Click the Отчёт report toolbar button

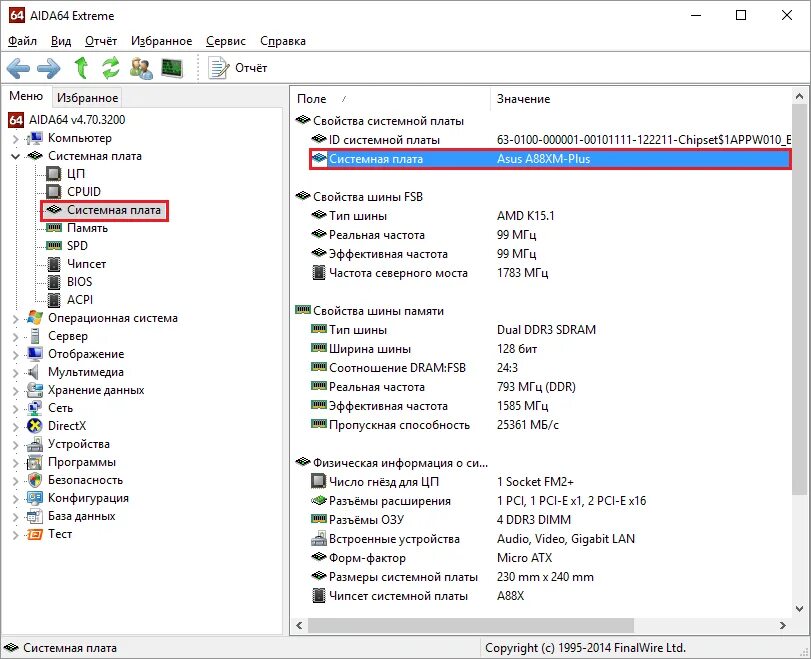[238, 68]
